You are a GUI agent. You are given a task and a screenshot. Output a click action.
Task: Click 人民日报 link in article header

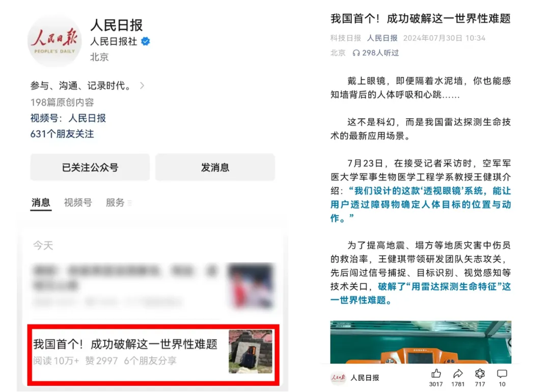382,38
